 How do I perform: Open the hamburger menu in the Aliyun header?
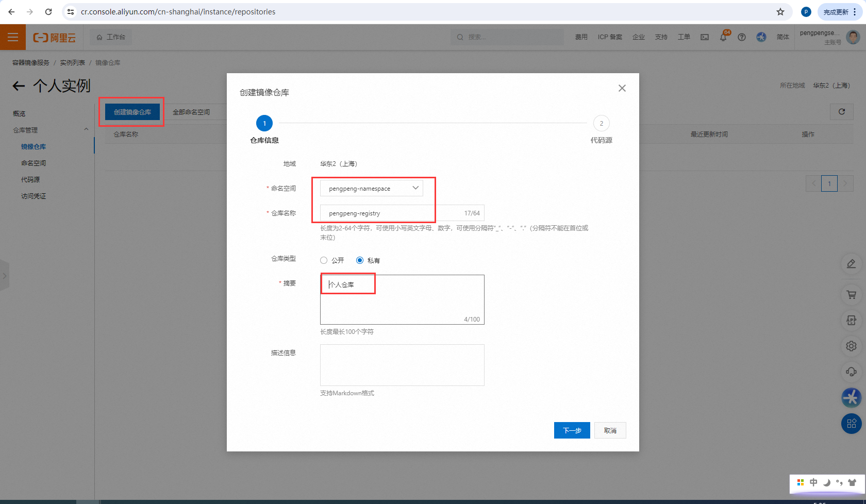tap(13, 37)
